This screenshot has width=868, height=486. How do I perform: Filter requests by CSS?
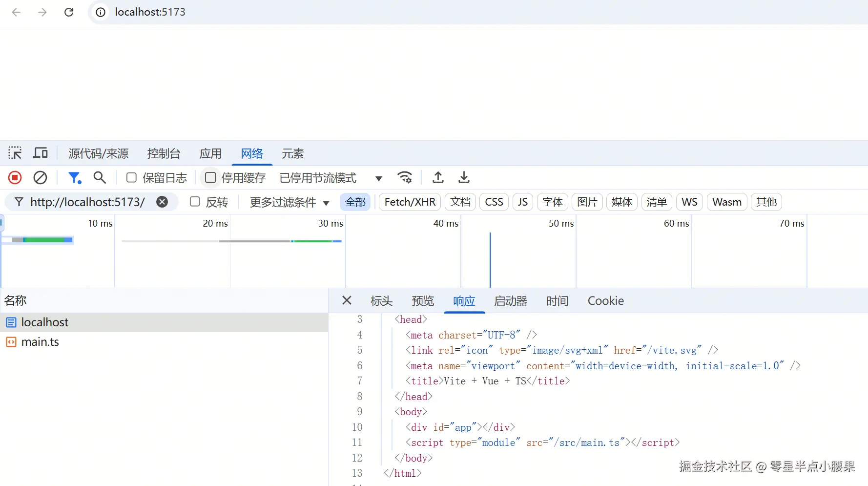tap(494, 202)
